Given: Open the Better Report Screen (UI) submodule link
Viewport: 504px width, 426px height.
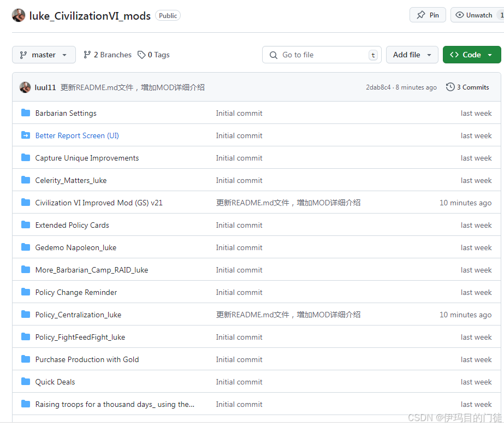Looking at the screenshot, I should (x=77, y=135).
